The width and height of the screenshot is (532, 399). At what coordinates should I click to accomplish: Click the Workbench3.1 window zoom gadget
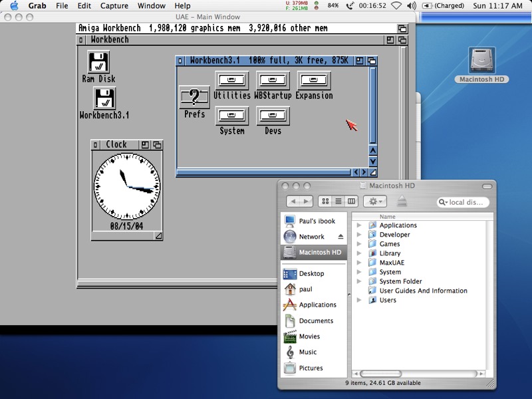point(359,61)
